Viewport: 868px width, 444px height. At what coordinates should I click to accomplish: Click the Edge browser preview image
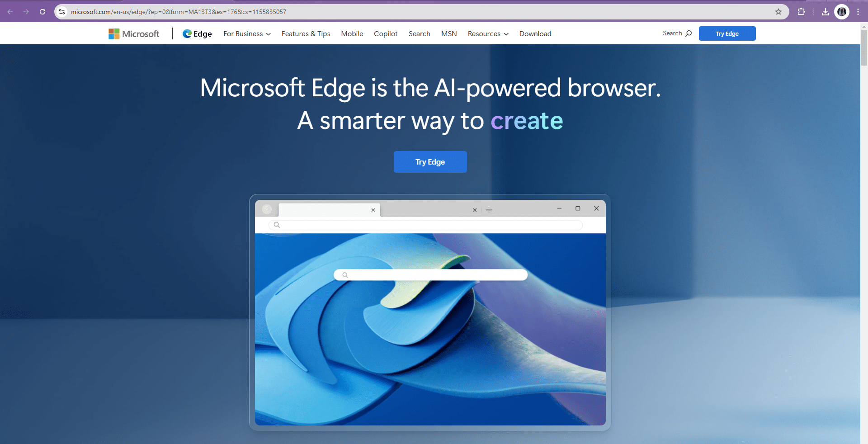[x=430, y=312]
